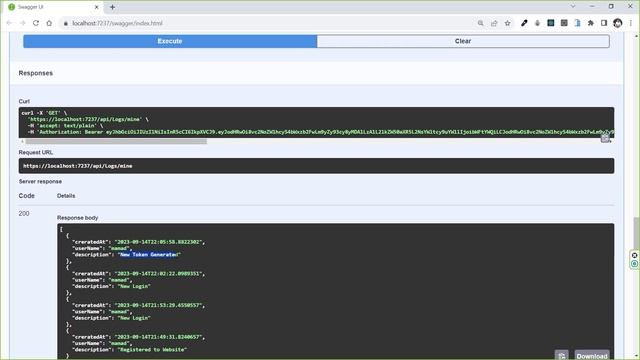
Task: Click the "Registered to Website" description
Action: 152,350
